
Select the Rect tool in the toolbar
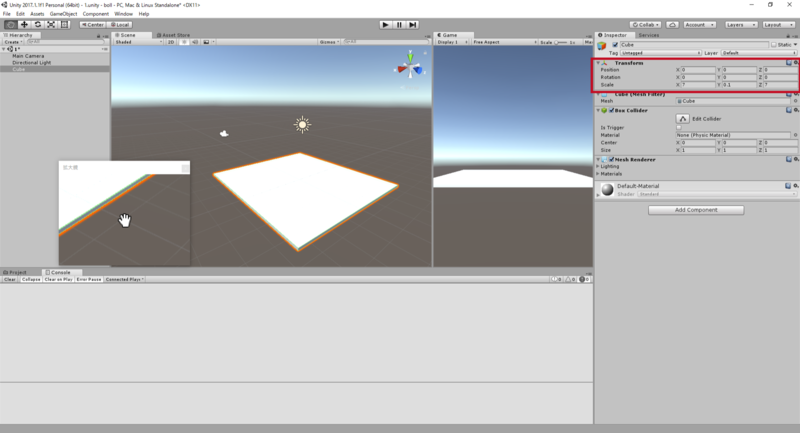[64, 24]
